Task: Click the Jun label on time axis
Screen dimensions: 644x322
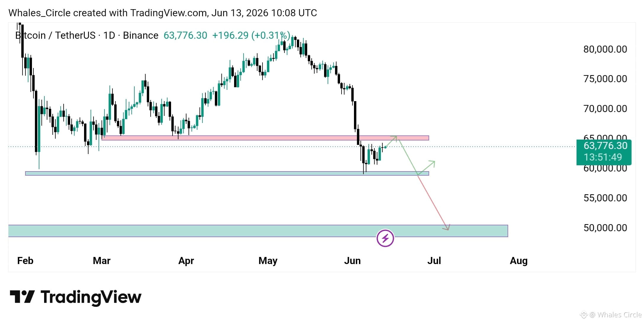Action: (x=352, y=260)
